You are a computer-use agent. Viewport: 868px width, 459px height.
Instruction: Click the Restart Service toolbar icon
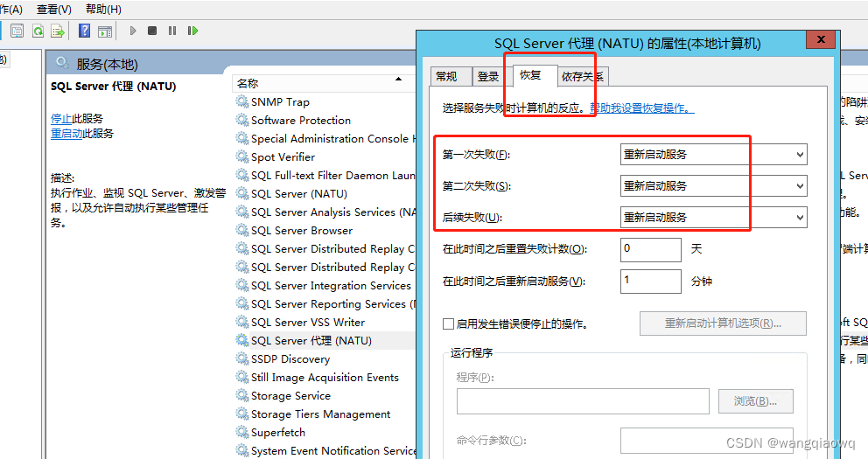tap(192, 31)
